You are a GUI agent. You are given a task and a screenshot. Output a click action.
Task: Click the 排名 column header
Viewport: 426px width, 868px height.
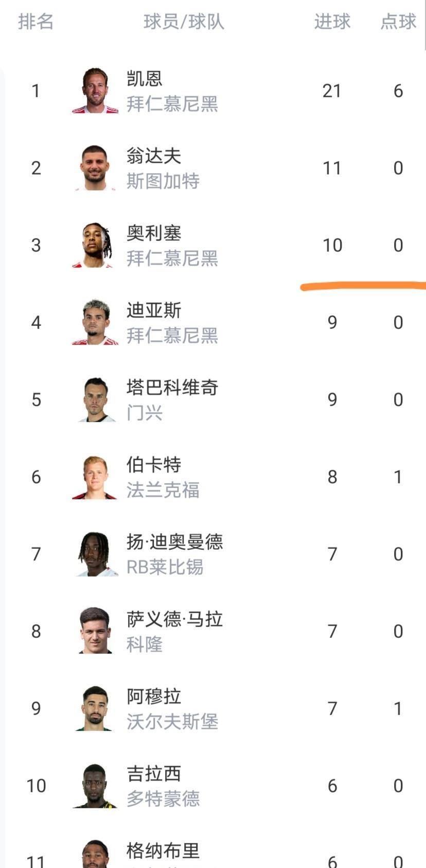tap(35, 22)
